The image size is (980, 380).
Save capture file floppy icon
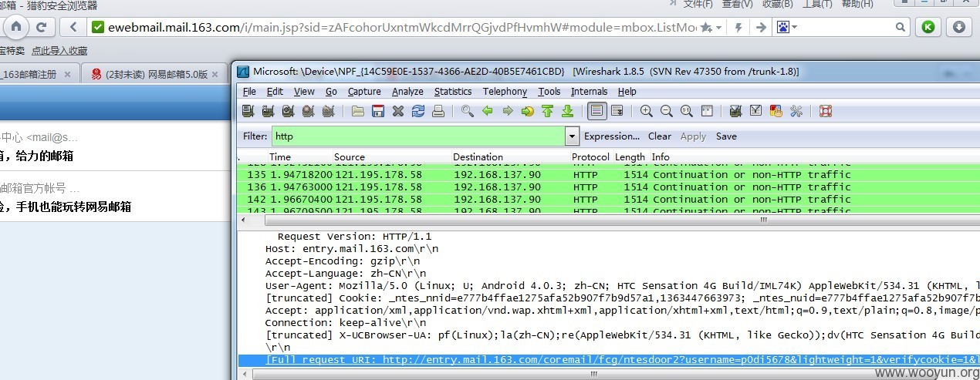click(x=378, y=111)
